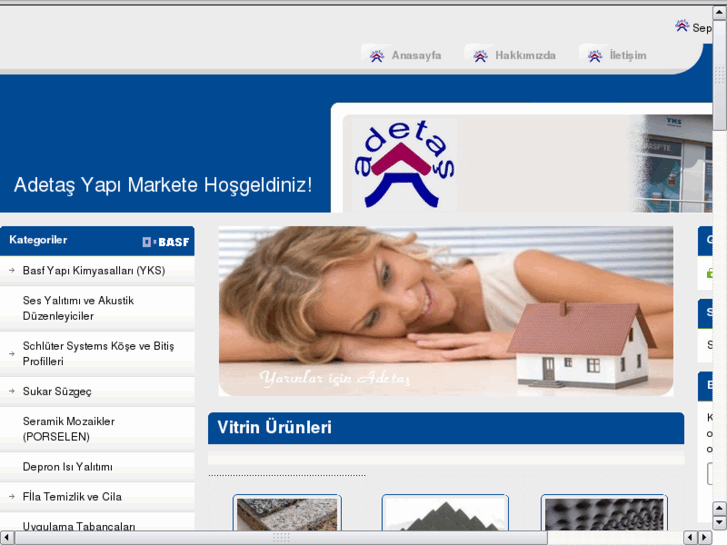Open Seramik Mozaikler (PORSELEN) category

click(69, 429)
